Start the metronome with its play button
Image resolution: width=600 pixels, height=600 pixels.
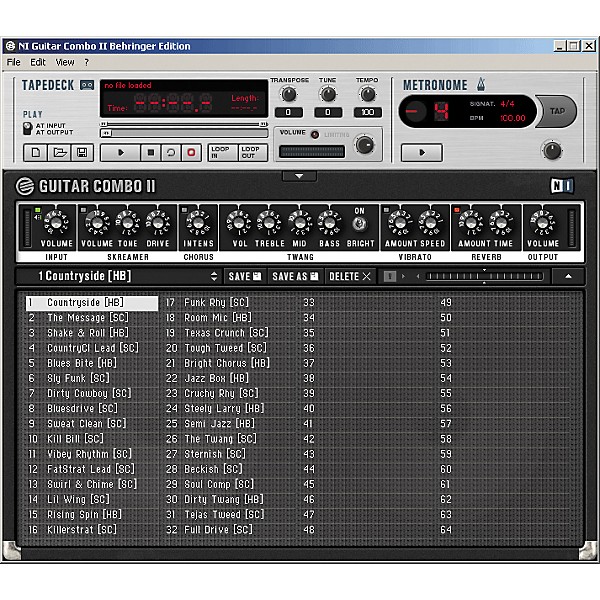[x=421, y=153]
